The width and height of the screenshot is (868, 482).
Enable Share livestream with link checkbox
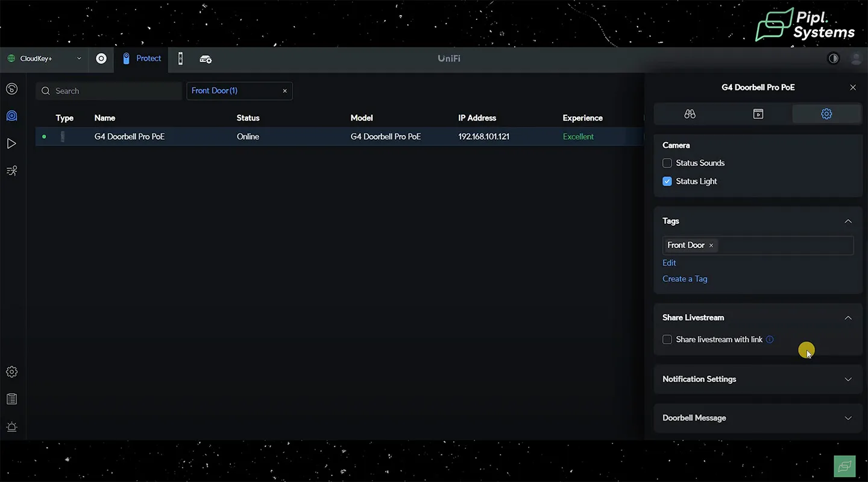pos(667,340)
